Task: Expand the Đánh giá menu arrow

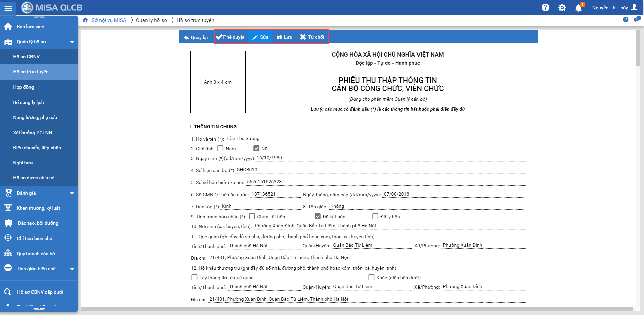Action: 72,193
